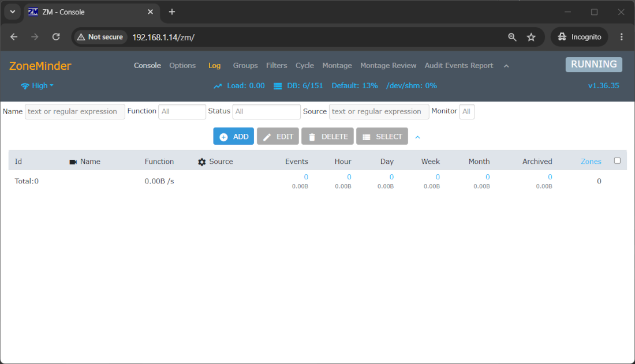Viewport: 635px width, 364px height.
Task: Click the address bar URL
Action: 163,37
